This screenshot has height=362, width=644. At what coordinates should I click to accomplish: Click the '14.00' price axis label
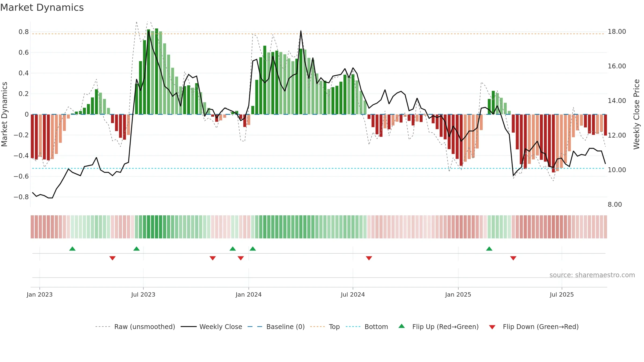tap(617, 101)
